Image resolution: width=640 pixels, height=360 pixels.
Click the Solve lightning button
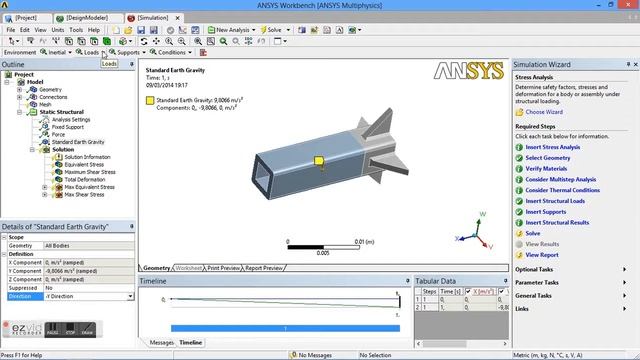click(x=271, y=30)
